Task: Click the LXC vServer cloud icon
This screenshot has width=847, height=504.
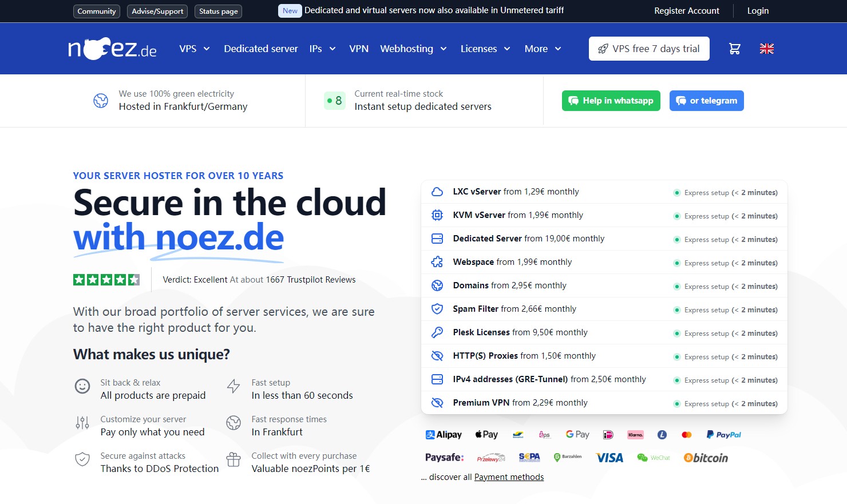Action: click(x=437, y=192)
